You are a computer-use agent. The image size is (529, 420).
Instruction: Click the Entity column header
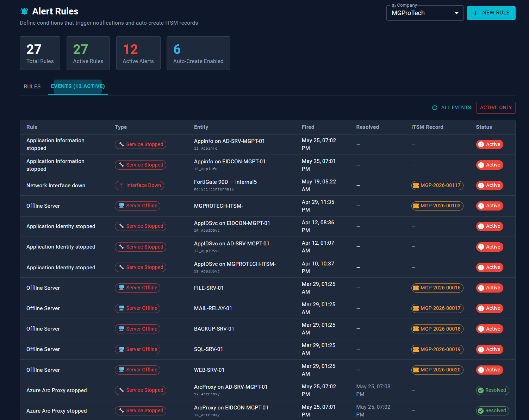tap(201, 127)
